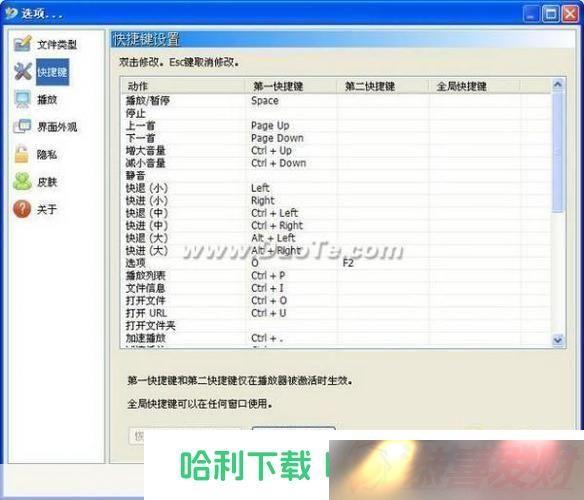
Task: Select the 隐私 padlock icon
Action: (22, 154)
